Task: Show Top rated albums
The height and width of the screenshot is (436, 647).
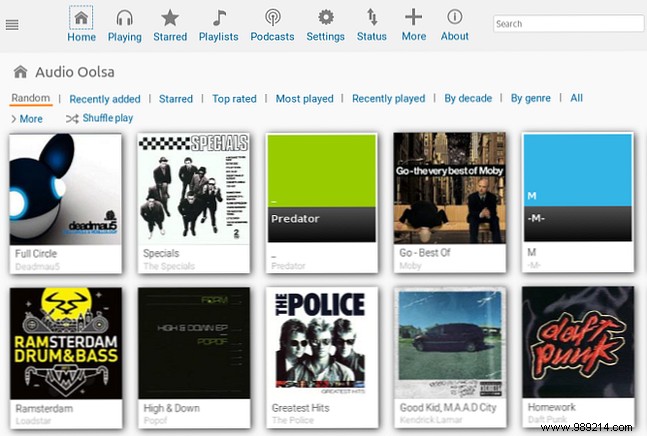Action: point(234,99)
